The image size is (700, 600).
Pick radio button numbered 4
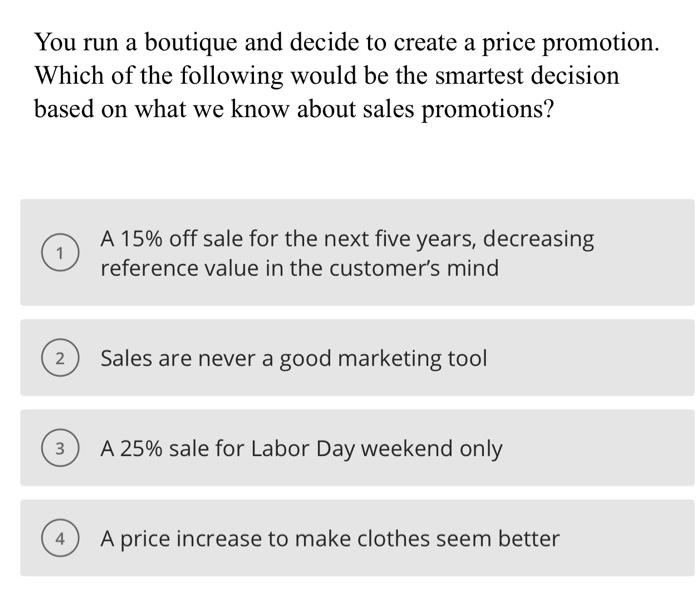tap(61, 539)
